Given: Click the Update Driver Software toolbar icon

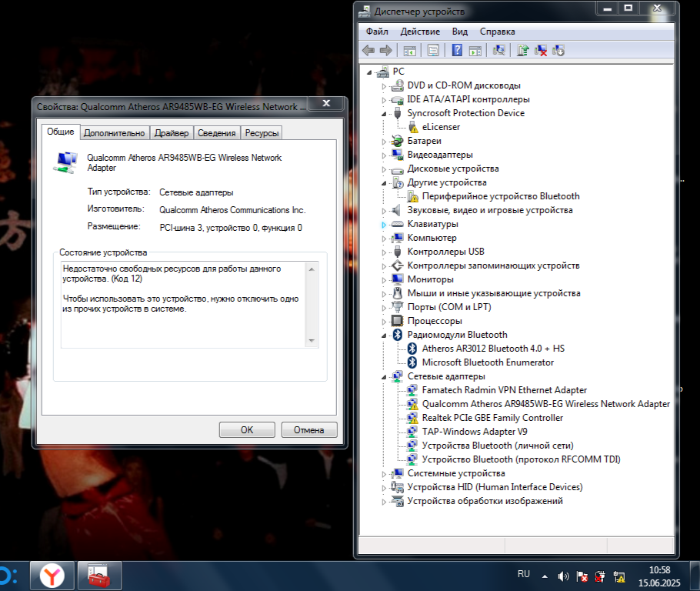Looking at the screenshot, I should 523,51.
